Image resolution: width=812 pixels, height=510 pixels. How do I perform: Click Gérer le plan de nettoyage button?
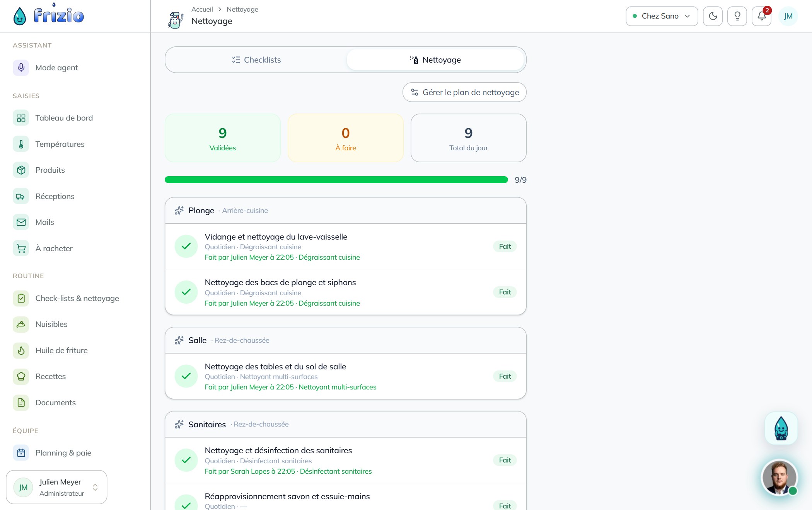click(x=464, y=92)
